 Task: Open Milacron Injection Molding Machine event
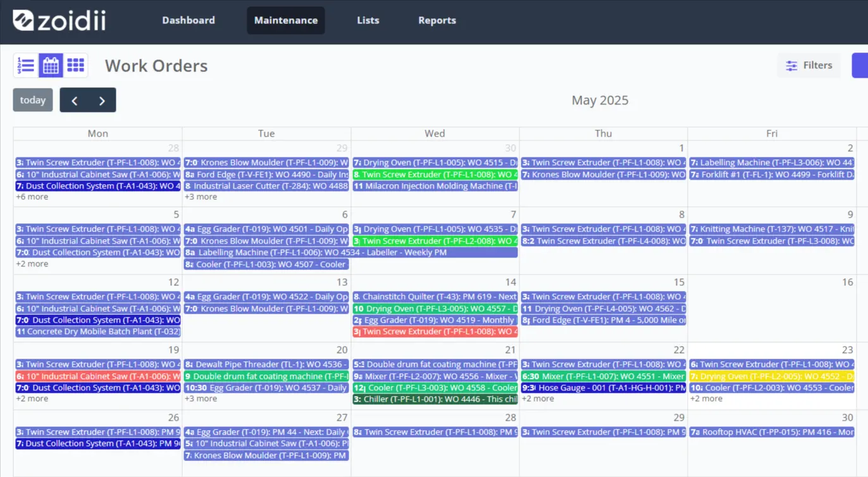(435, 186)
